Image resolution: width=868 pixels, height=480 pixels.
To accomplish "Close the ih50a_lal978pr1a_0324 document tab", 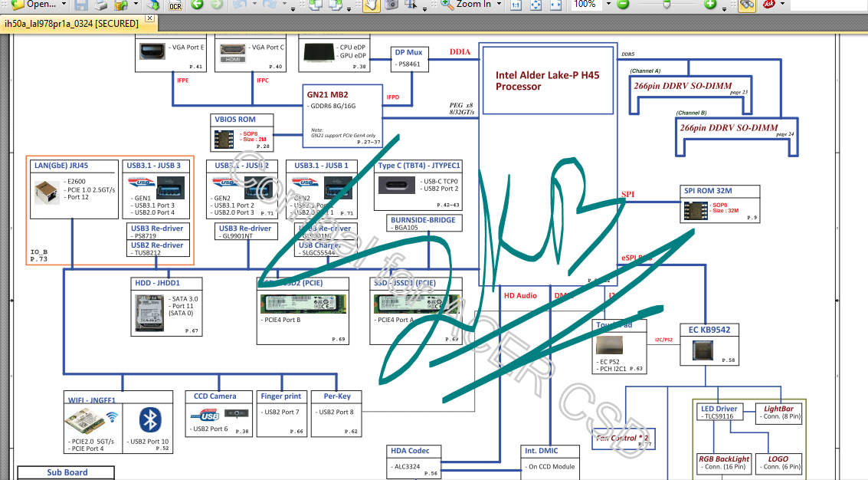I will (149, 18).
